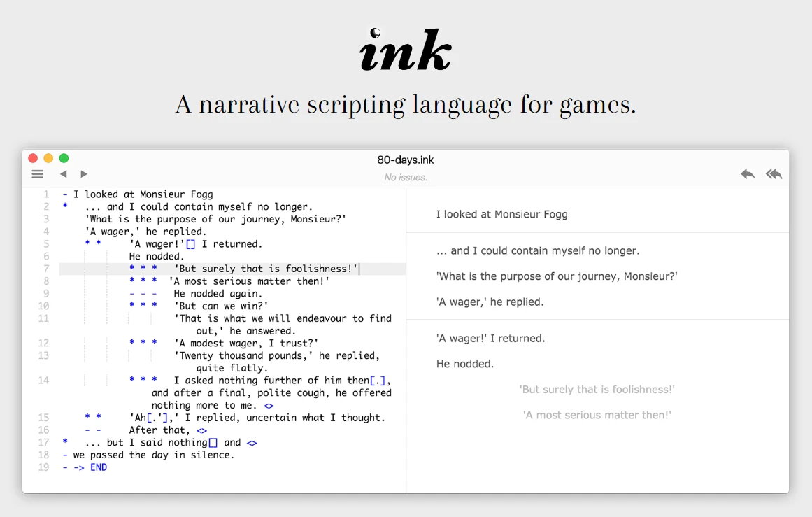Click editor line ''What is the purpose of our journey, Monsieur?''
Screen dimensions: 812x517
tap(216, 219)
